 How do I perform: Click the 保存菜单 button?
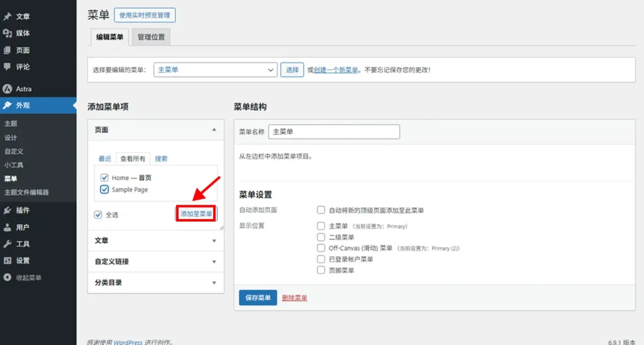pyautogui.click(x=258, y=298)
